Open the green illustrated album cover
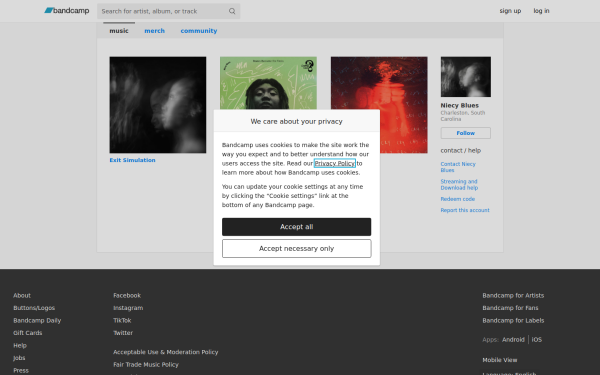 [268, 83]
